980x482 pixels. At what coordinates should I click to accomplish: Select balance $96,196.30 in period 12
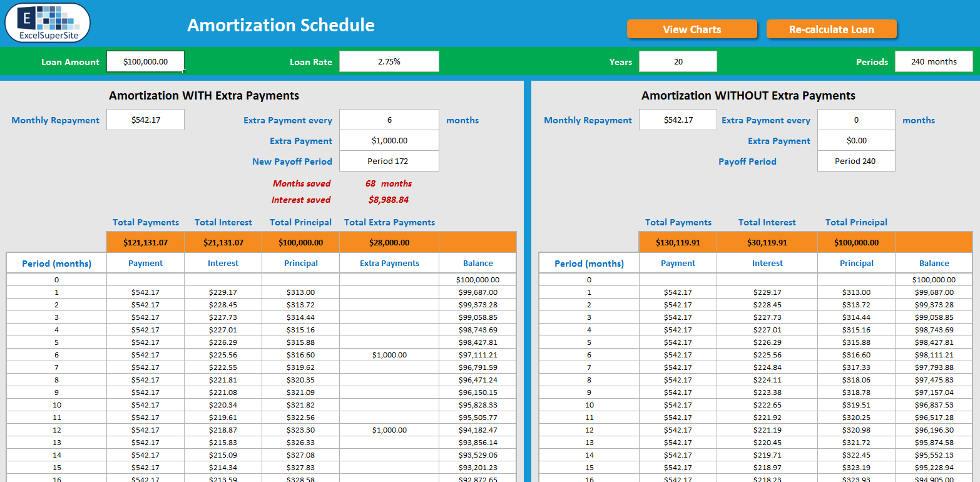coord(934,430)
